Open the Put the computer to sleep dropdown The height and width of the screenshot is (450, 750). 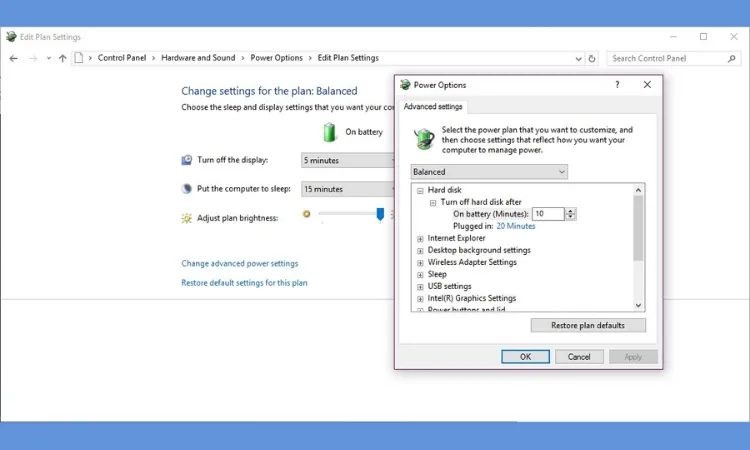click(350, 189)
